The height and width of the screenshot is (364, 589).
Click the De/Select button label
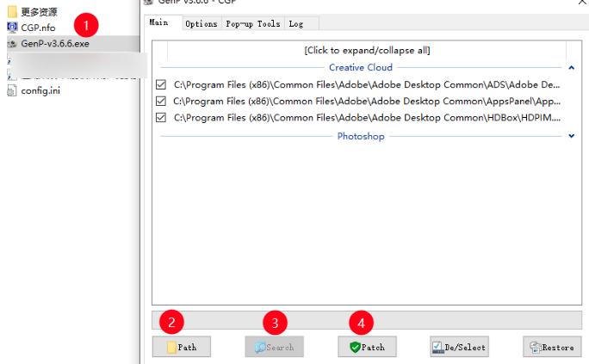(x=465, y=348)
